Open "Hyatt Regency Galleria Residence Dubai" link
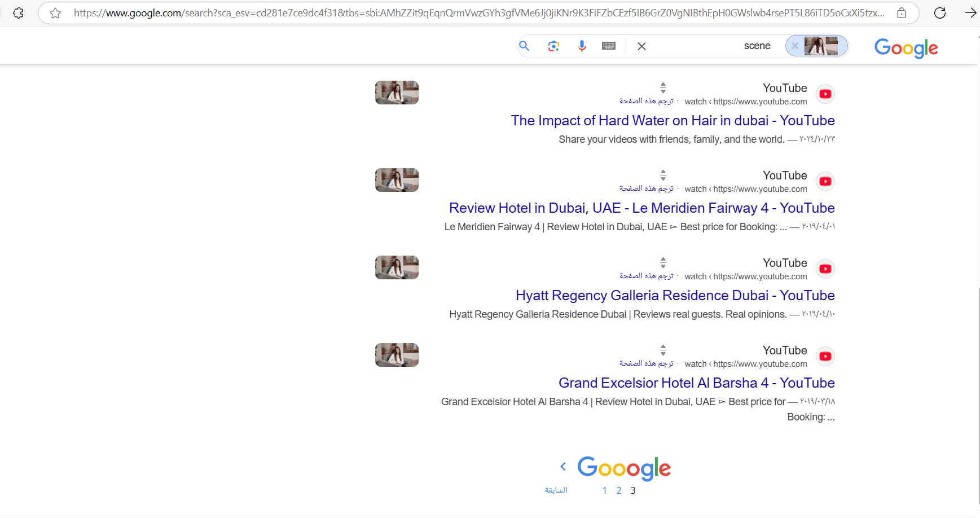 (675, 296)
